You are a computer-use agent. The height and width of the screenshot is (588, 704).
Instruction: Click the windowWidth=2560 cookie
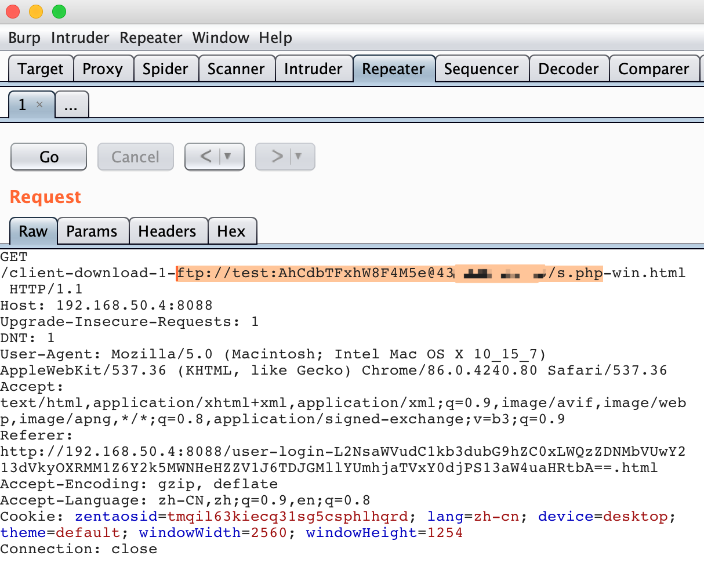click(213, 533)
